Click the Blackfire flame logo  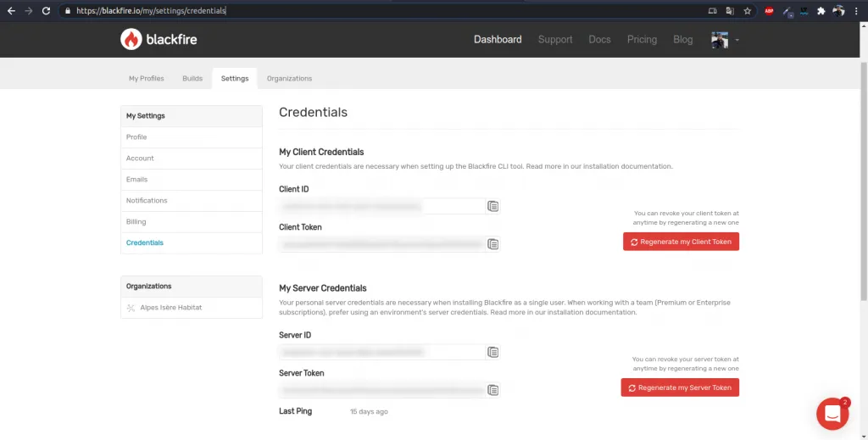(131, 39)
